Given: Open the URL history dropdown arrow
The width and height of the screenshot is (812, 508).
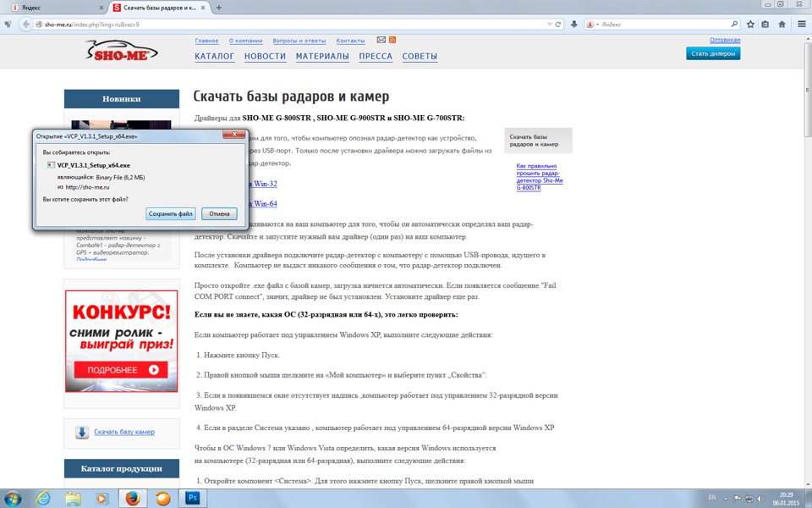Looking at the screenshot, I should (x=550, y=25).
